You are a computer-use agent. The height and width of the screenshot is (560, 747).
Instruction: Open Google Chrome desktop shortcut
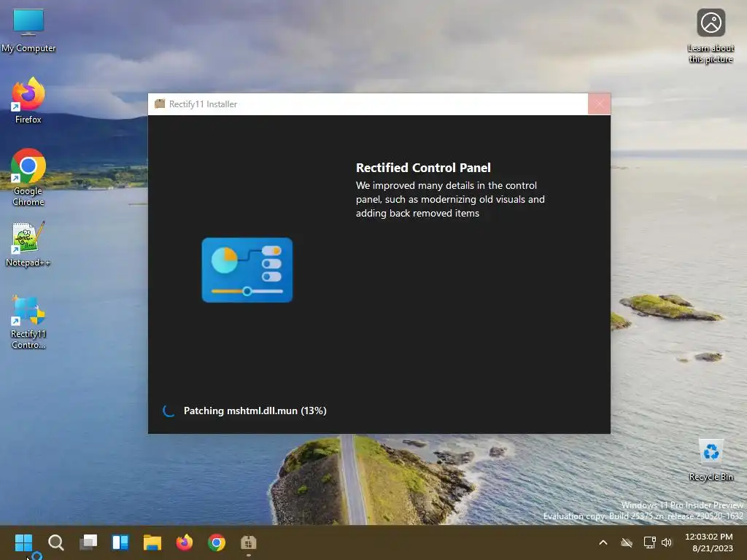[28, 177]
